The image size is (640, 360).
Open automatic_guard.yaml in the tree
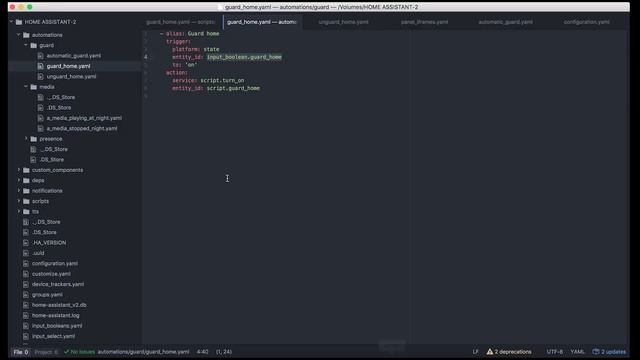pyautogui.click(x=73, y=56)
